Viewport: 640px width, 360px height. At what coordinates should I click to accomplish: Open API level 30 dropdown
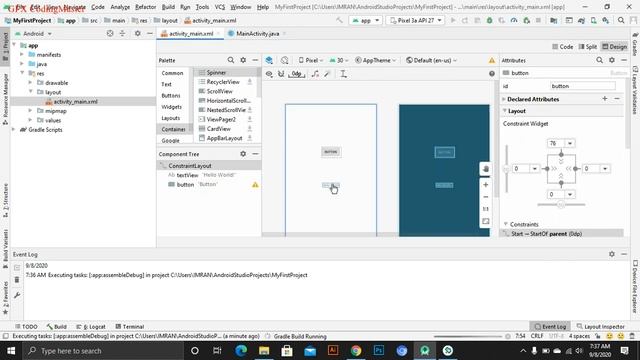(339, 60)
